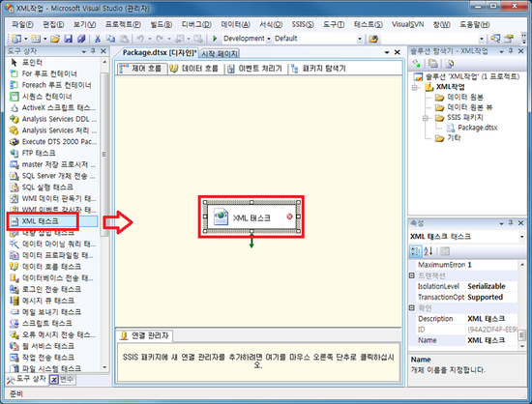Collapse the XML작업 project node
This screenshot has width=532, height=404.
coord(415,87)
